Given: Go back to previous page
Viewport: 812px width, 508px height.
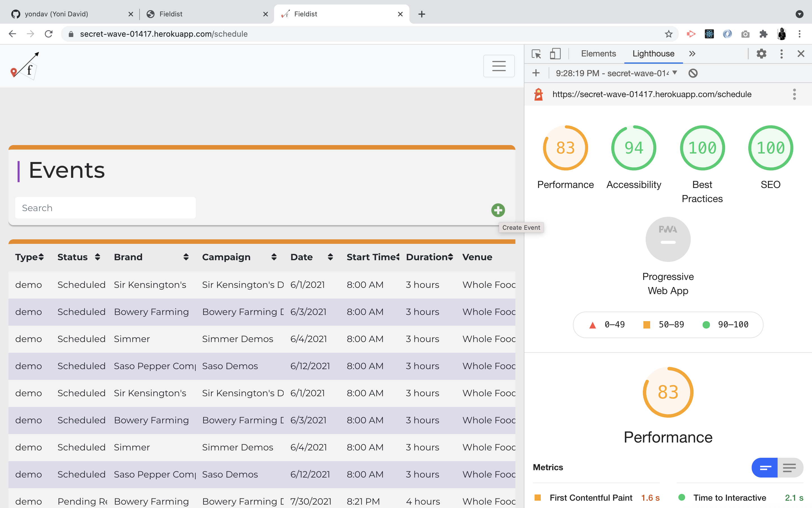Looking at the screenshot, I should point(12,34).
